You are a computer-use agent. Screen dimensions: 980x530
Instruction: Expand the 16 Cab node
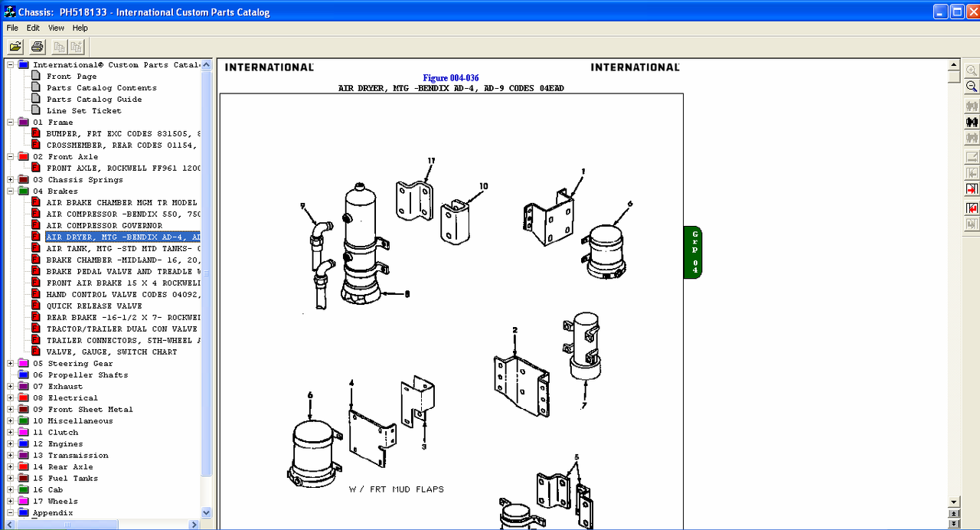(x=11, y=490)
